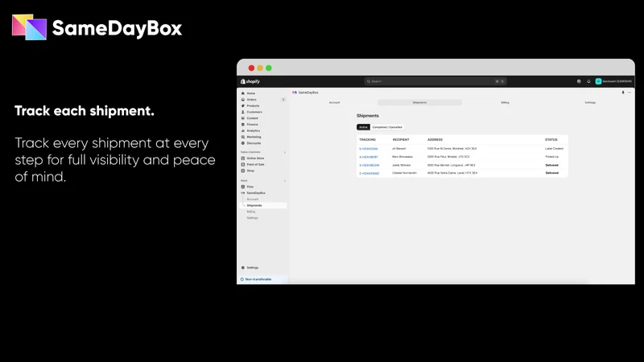Click the Label Created status cell
644x362 pixels.
[554, 149]
